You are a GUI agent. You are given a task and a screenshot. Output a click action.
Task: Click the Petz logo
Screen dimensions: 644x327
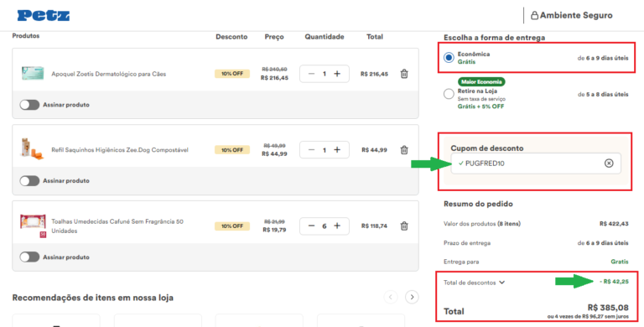pyautogui.click(x=43, y=16)
